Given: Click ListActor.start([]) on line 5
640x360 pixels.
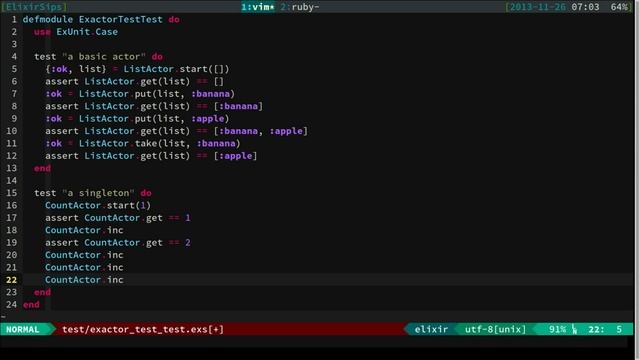Looking at the screenshot, I should [x=176, y=69].
